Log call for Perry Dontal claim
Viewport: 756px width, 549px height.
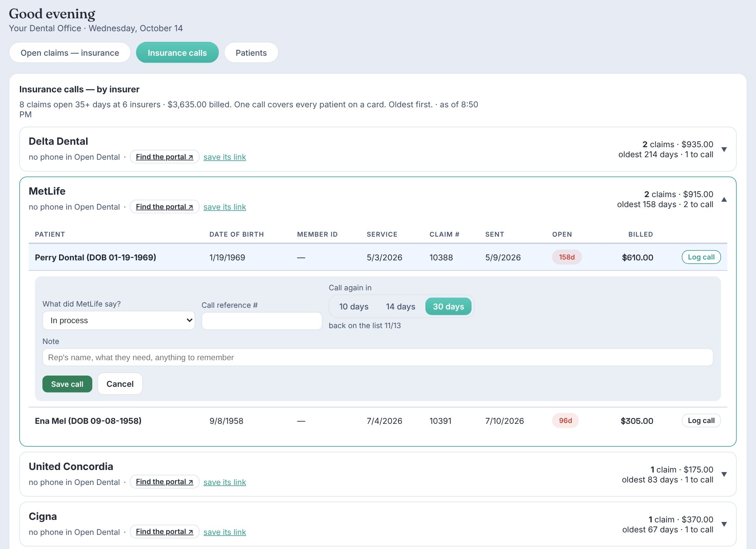pyautogui.click(x=701, y=257)
